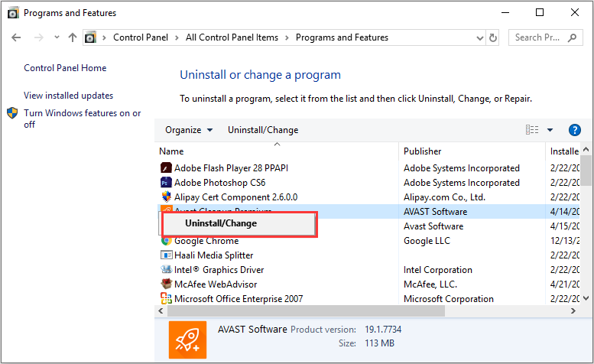Click the Intel Corporation publisher cell
The height and width of the screenshot is (364, 594).
point(437,270)
